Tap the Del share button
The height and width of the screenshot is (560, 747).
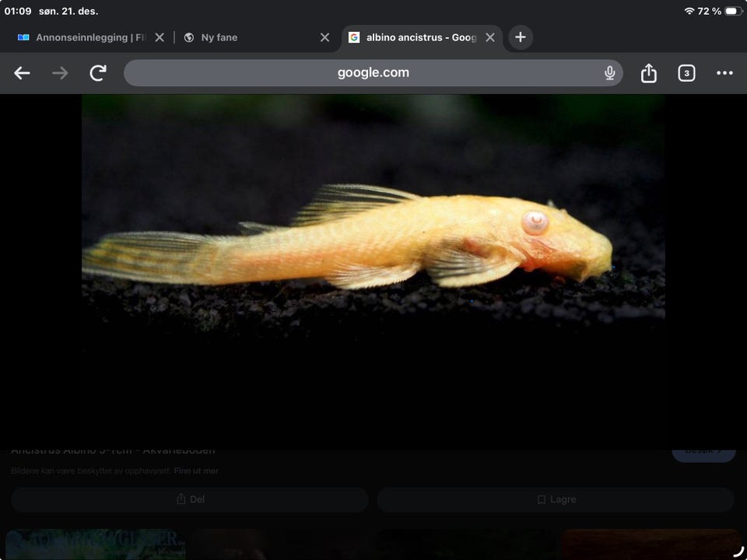[190, 499]
